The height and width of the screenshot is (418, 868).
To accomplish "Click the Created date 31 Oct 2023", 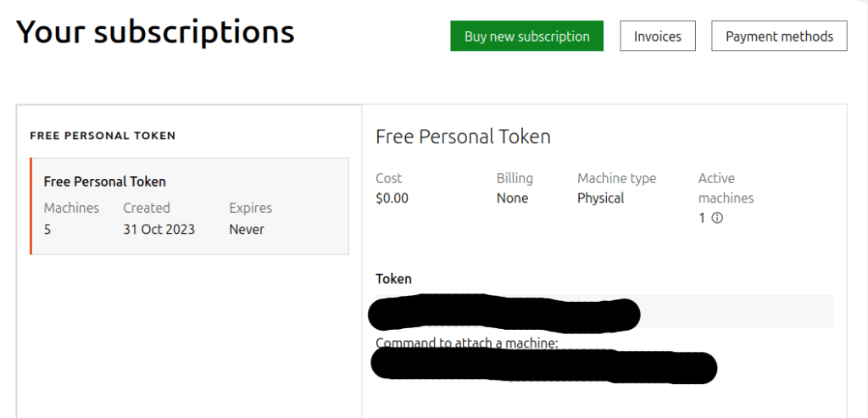I will point(159,229).
